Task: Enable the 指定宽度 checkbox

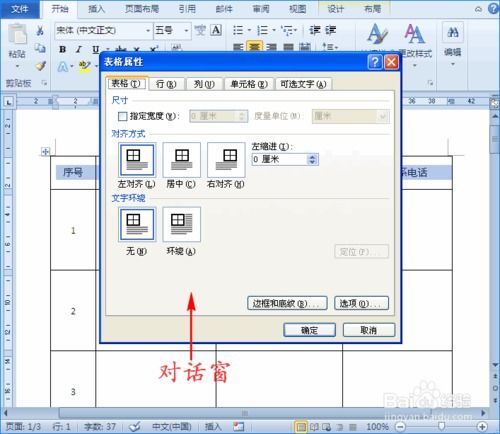Action: [x=122, y=116]
